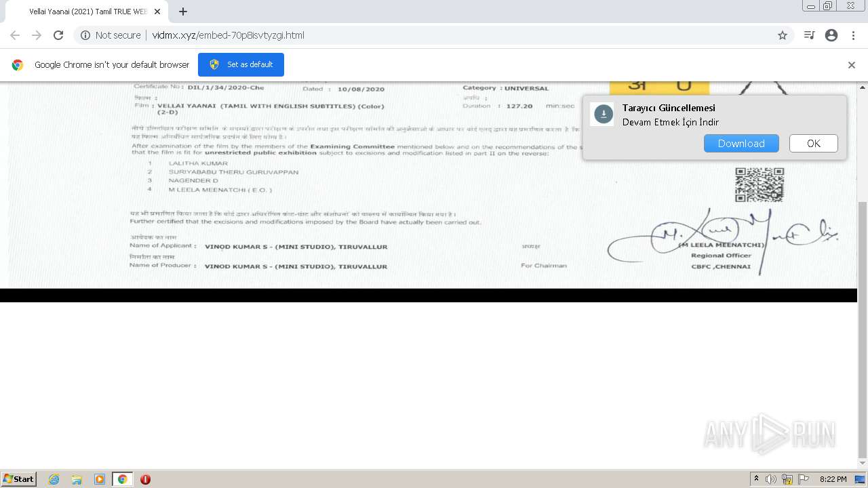Click the browser Forward arrow
The height and width of the screenshot is (488, 868).
(x=37, y=35)
